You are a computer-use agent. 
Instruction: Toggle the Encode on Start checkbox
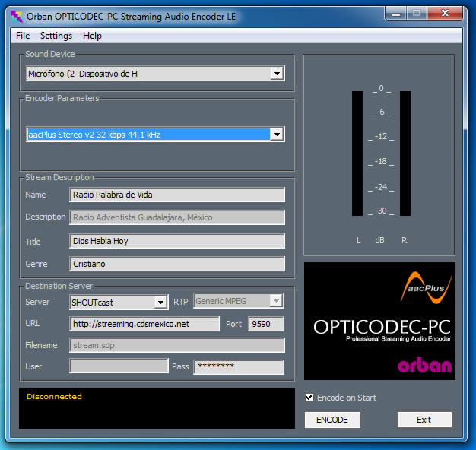click(x=309, y=398)
